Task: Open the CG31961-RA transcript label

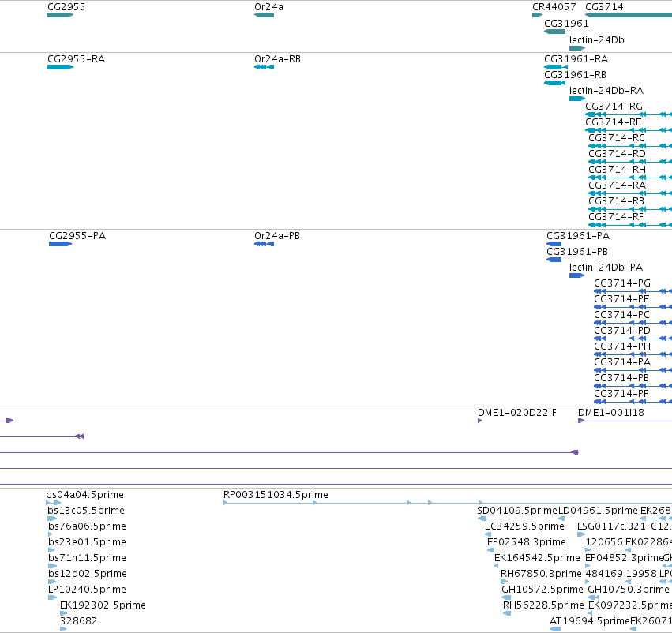Action: pyautogui.click(x=576, y=59)
